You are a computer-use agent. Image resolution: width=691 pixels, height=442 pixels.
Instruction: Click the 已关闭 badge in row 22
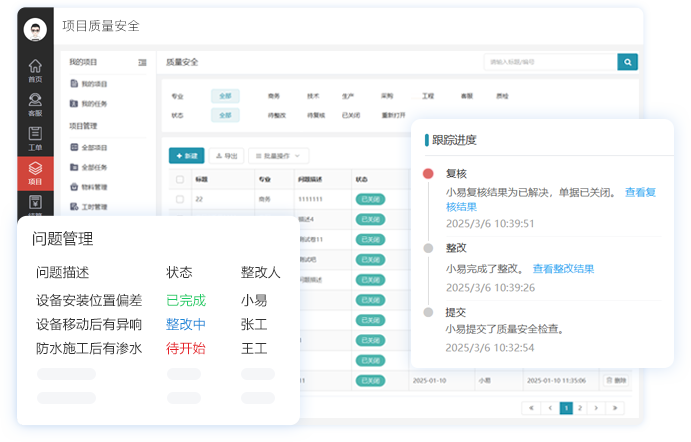(371, 199)
